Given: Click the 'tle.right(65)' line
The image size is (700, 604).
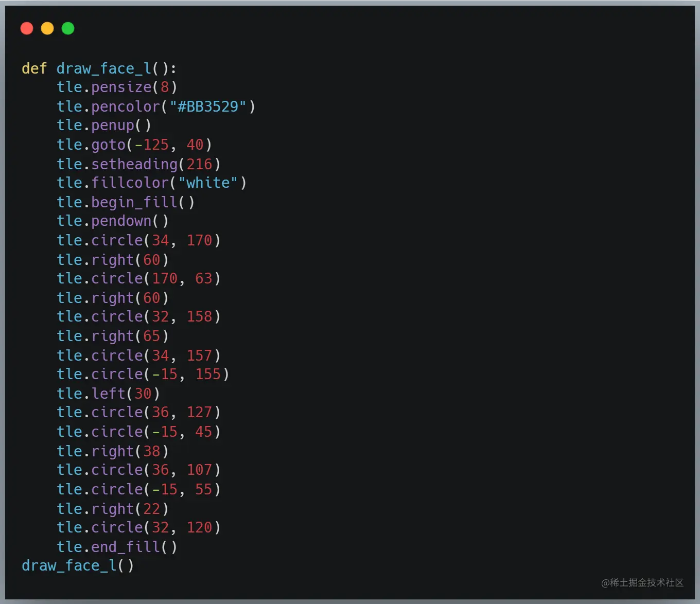Looking at the screenshot, I should (113, 336).
